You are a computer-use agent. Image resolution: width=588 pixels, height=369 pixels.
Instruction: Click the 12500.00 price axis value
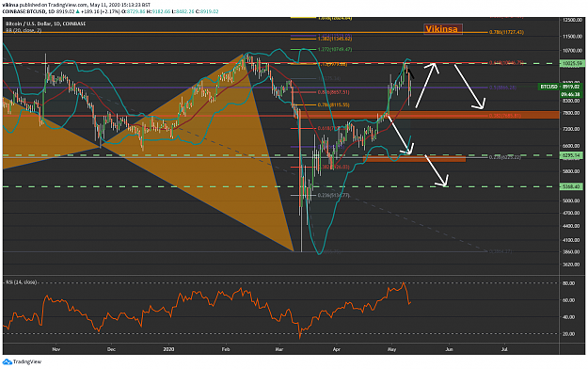tap(572, 20)
